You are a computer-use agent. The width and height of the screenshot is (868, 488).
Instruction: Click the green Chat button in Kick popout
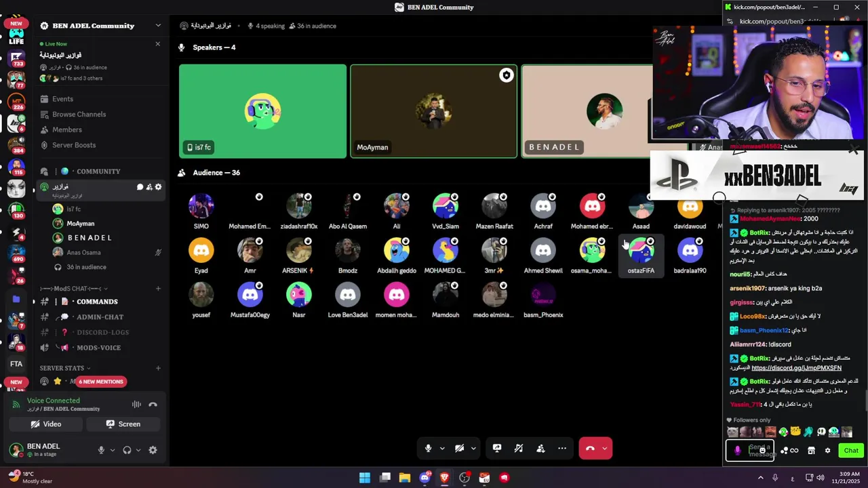point(851,451)
